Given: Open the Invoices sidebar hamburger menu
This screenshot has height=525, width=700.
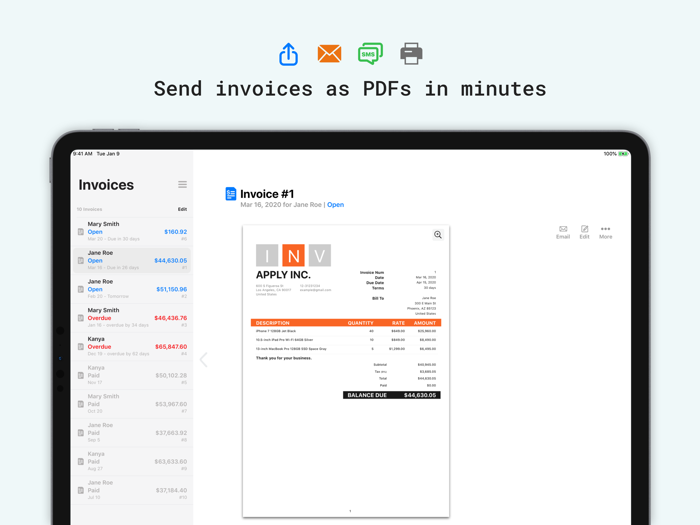Looking at the screenshot, I should point(182,184).
